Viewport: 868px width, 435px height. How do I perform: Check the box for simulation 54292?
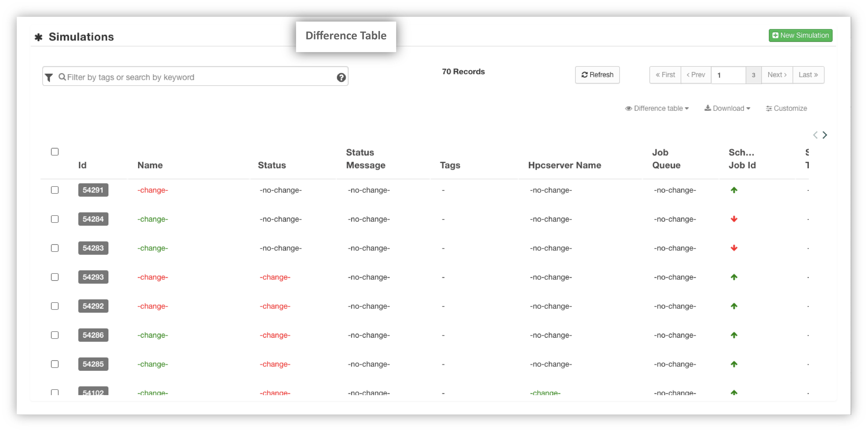(55, 306)
